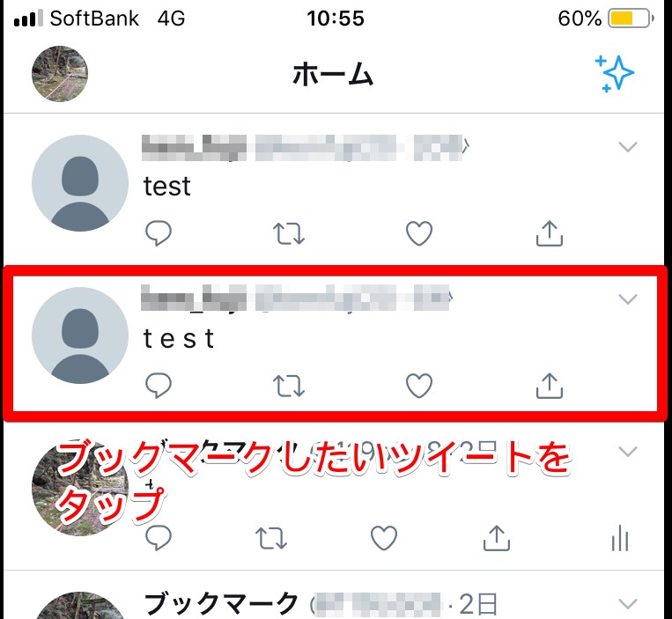Tap the highlighted tweet's share icon
Image resolution: width=672 pixels, height=619 pixels.
coord(550,386)
